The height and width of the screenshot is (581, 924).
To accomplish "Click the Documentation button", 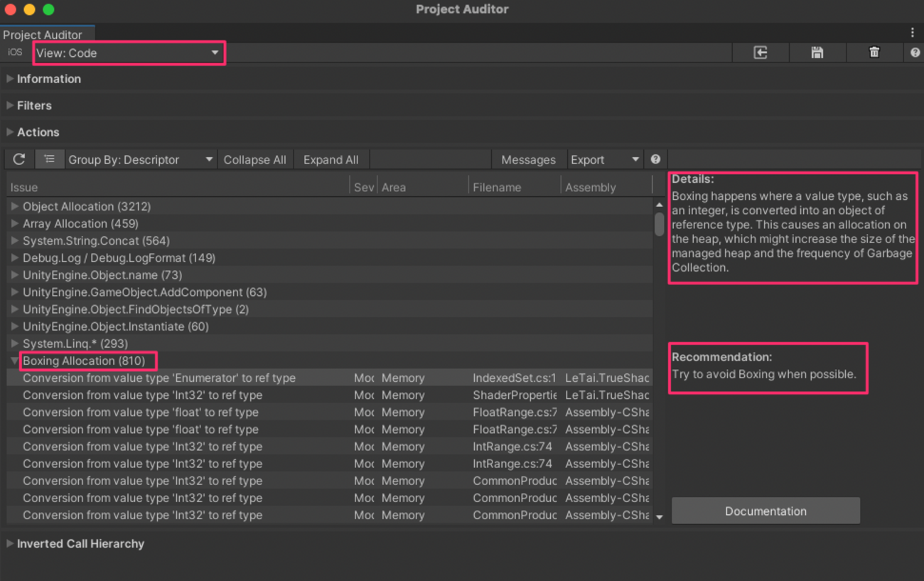I will point(765,511).
